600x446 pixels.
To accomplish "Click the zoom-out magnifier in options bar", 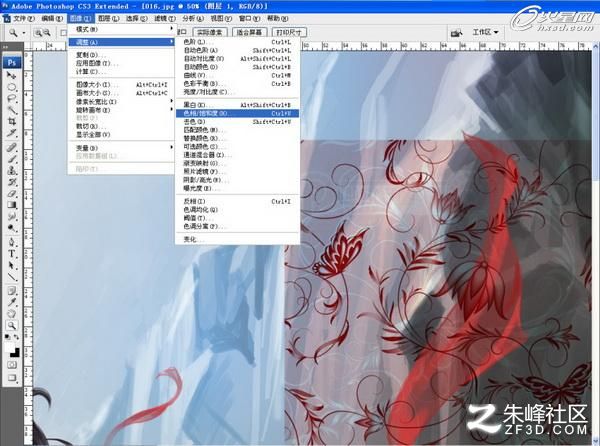I will point(47,33).
